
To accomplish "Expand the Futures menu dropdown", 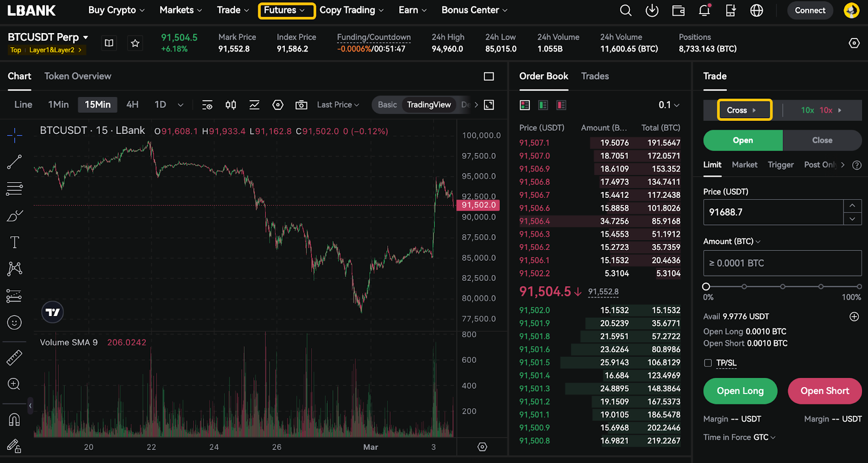I will coord(286,10).
